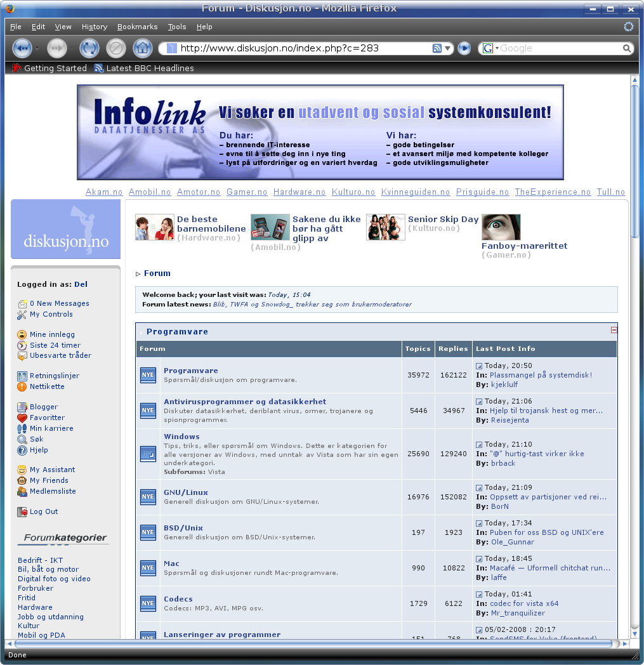
Task: Click the Ubesvarte tråder envelope icon
Action: click(22, 356)
